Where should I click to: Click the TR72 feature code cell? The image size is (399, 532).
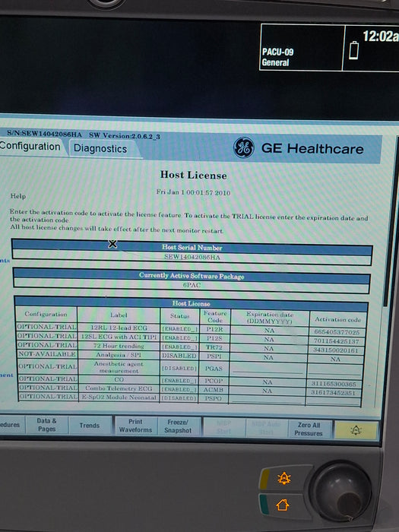pyautogui.click(x=214, y=347)
